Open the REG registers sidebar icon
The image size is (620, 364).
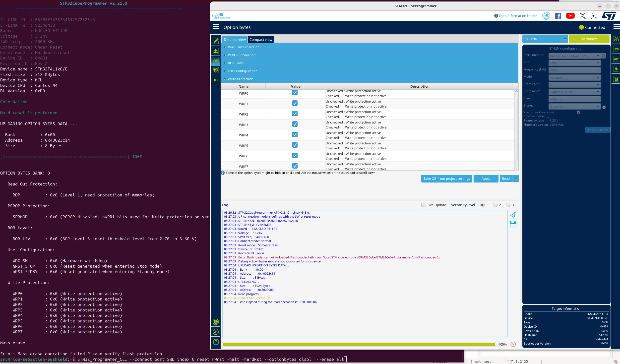click(x=216, y=80)
